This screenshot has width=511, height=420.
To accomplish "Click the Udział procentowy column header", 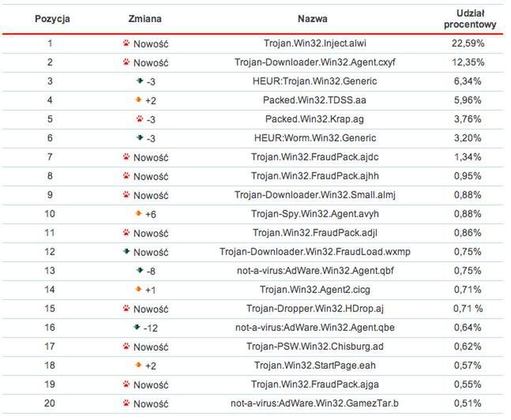I will point(469,19).
